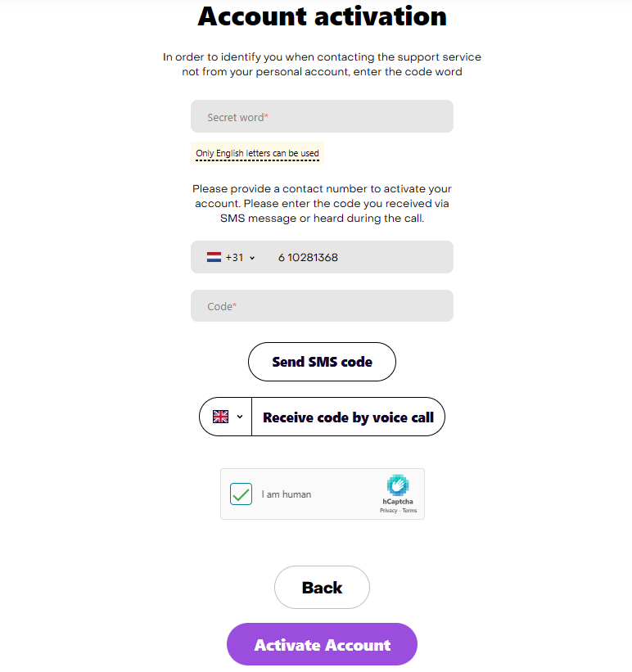Go back with the Back button
This screenshot has height=672, width=632.
point(322,588)
